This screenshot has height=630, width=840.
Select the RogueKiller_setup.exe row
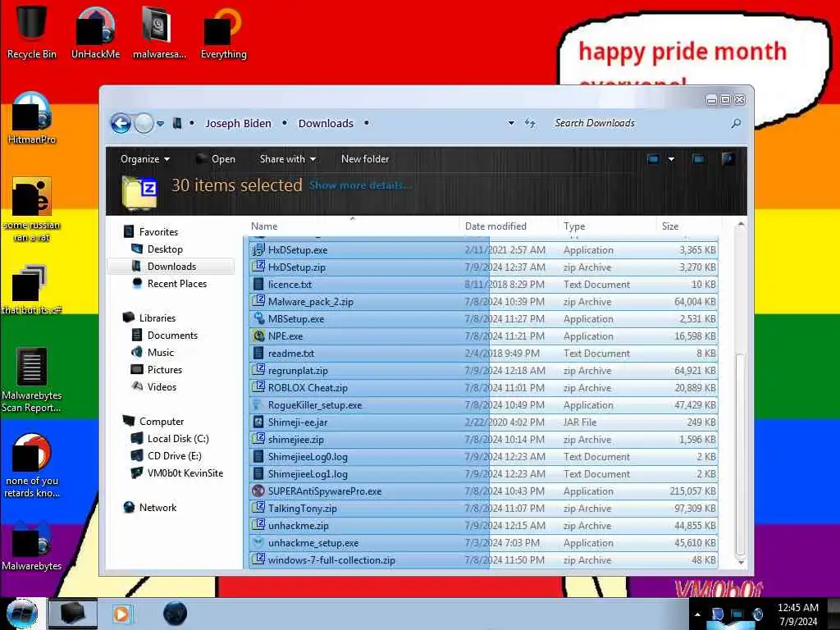click(483, 405)
